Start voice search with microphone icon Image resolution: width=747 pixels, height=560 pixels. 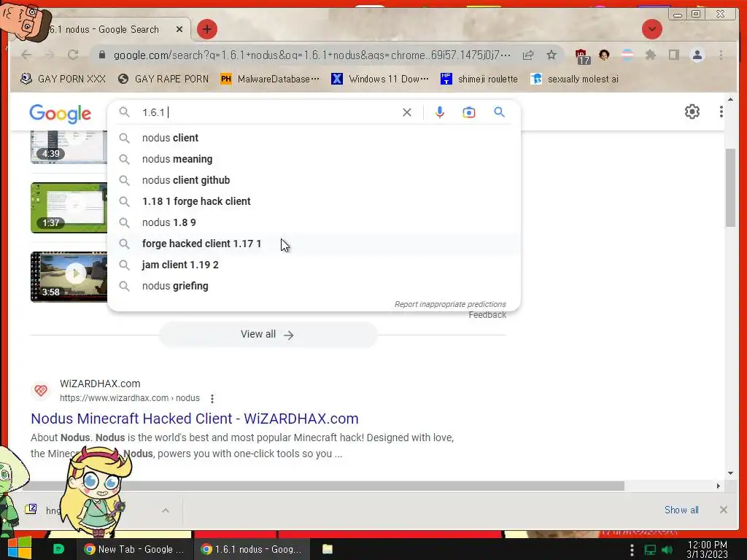[x=439, y=112]
